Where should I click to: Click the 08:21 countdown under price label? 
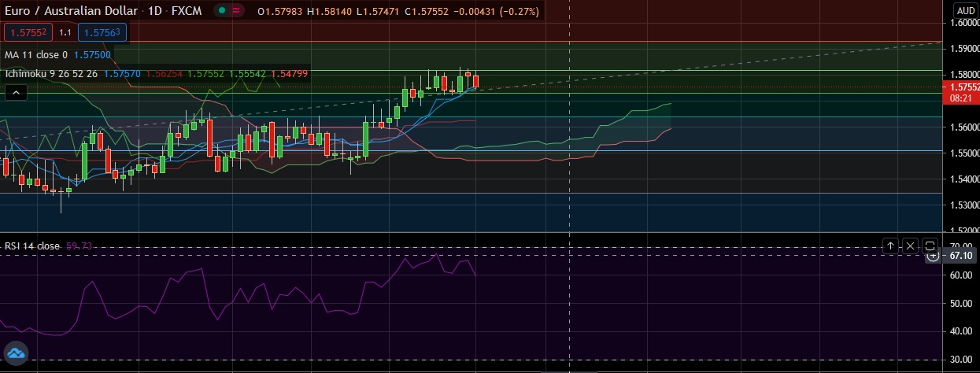960,99
